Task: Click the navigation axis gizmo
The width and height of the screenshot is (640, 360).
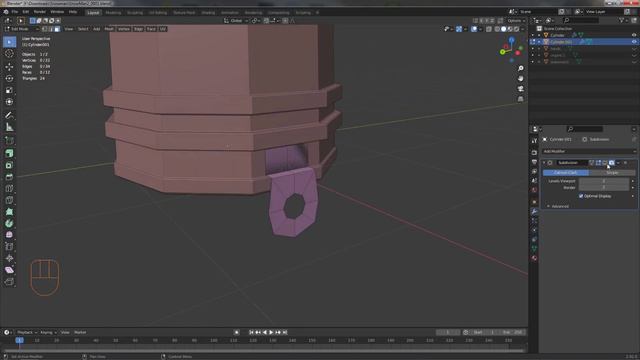Action: [x=511, y=50]
